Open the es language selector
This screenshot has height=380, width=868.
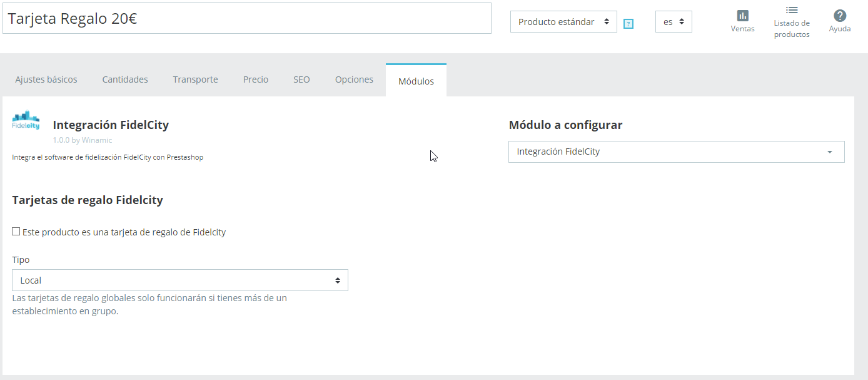pyautogui.click(x=673, y=22)
